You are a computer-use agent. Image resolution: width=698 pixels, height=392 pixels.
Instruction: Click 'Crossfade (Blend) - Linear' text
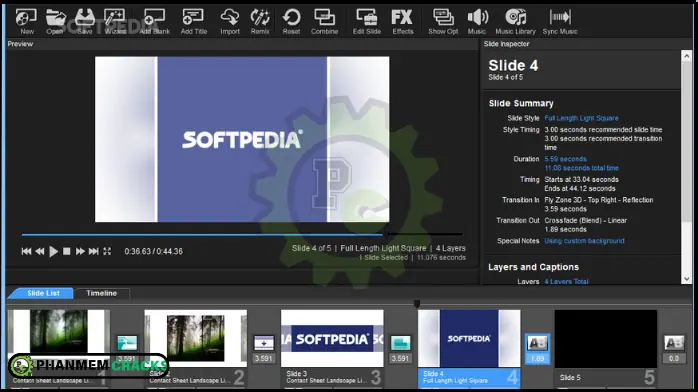pos(585,221)
